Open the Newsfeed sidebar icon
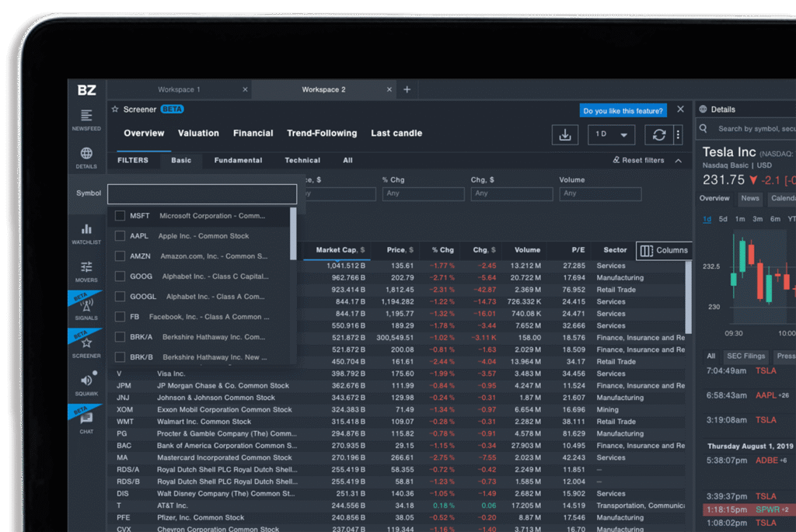Viewport: 796px width, 532px height. [x=86, y=119]
